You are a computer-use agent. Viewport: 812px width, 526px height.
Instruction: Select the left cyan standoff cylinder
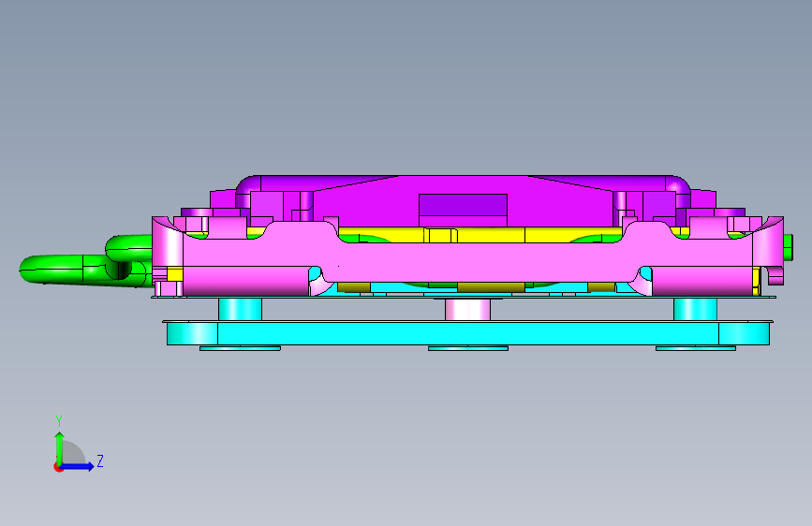[240, 309]
